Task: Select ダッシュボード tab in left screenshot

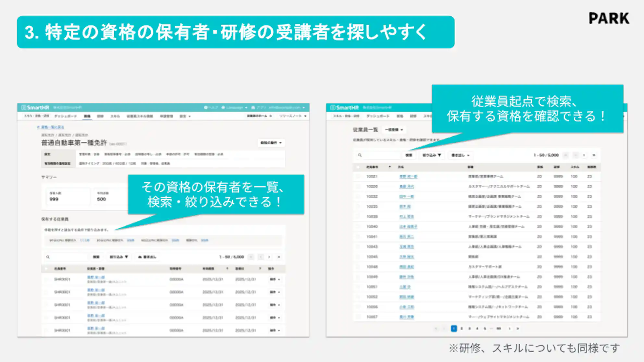Action: click(65, 116)
